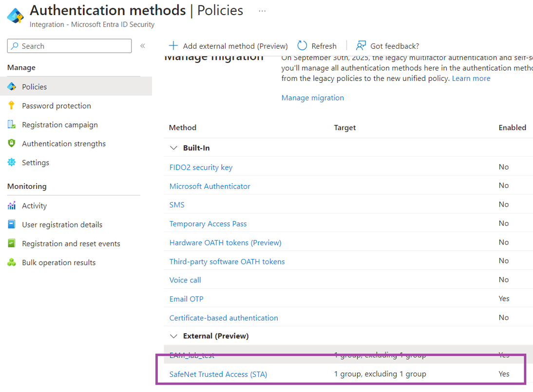Open Registration and reset events
This screenshot has height=392, width=533.
pos(71,243)
